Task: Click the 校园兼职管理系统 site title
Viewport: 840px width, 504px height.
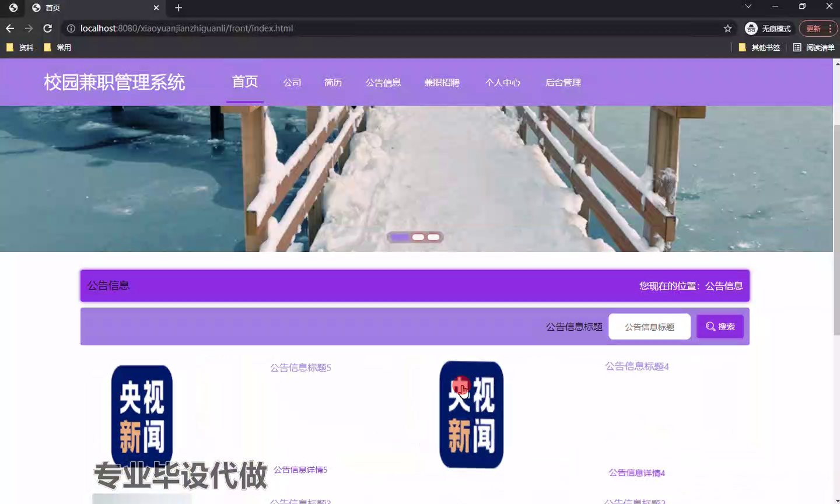Action: pos(114,82)
